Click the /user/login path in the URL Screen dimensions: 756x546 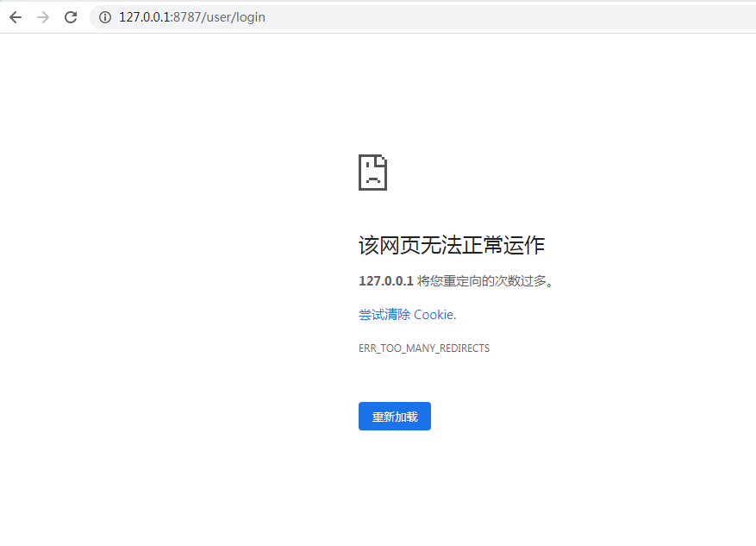234,17
